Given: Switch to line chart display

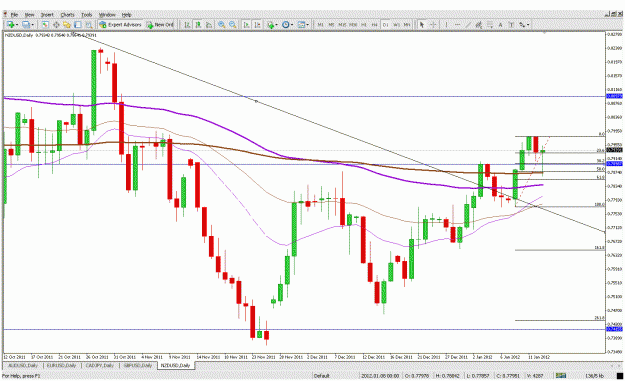Looking at the screenshot, I should coord(208,25).
